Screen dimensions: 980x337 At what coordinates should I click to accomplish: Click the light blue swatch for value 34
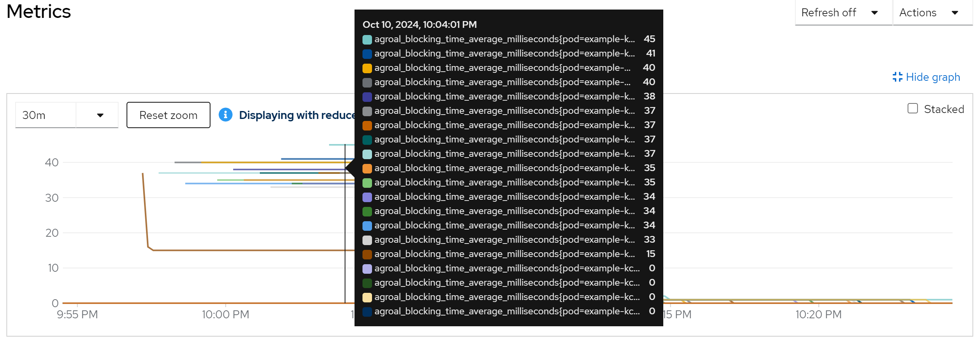click(367, 226)
